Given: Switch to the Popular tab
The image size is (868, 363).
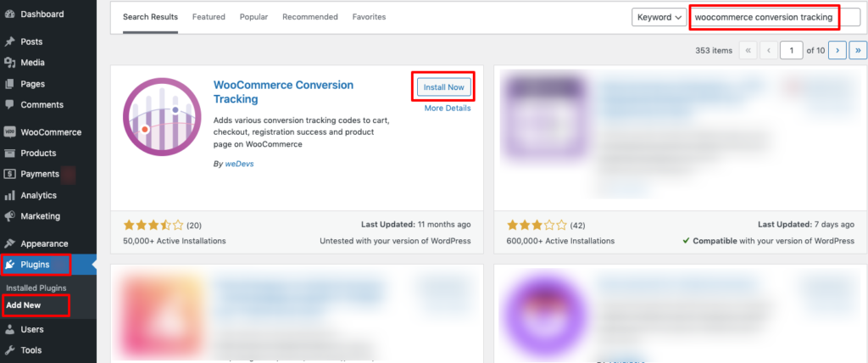Looking at the screenshot, I should coord(253,17).
